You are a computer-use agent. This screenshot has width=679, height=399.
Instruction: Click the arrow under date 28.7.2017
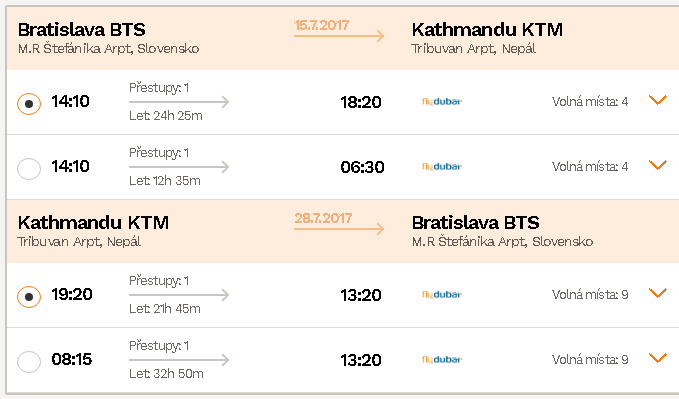(x=339, y=228)
